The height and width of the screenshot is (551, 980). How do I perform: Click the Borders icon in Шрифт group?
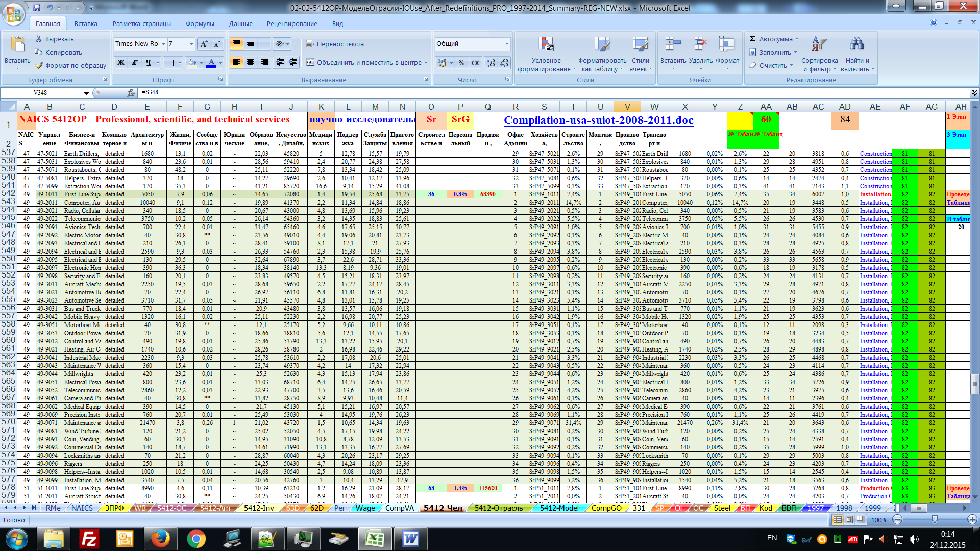(x=170, y=63)
